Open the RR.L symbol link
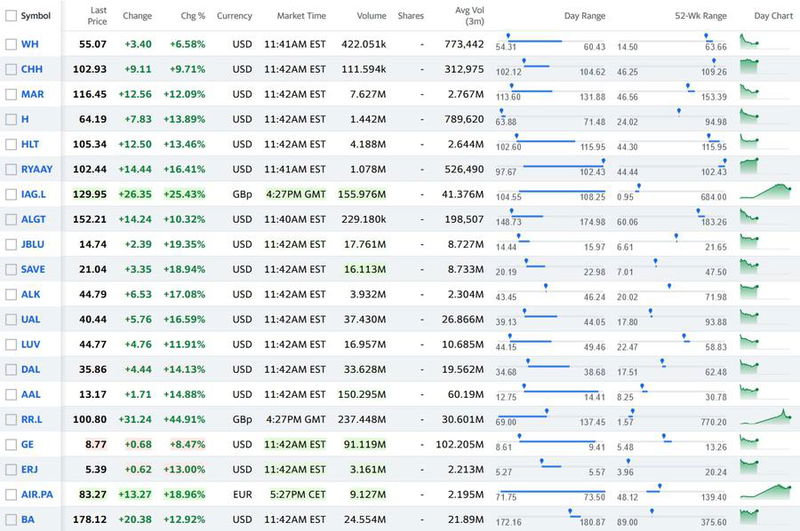This screenshot has height=531, width=800. pos(32,419)
